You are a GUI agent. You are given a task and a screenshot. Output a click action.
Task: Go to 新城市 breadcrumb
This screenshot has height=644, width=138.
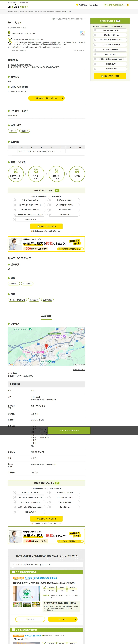(x=61, y=12)
